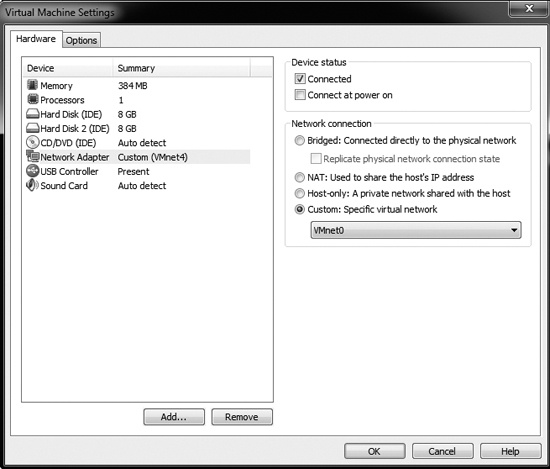Select the Memory device icon
The height and width of the screenshot is (469, 550).
[x=33, y=85]
